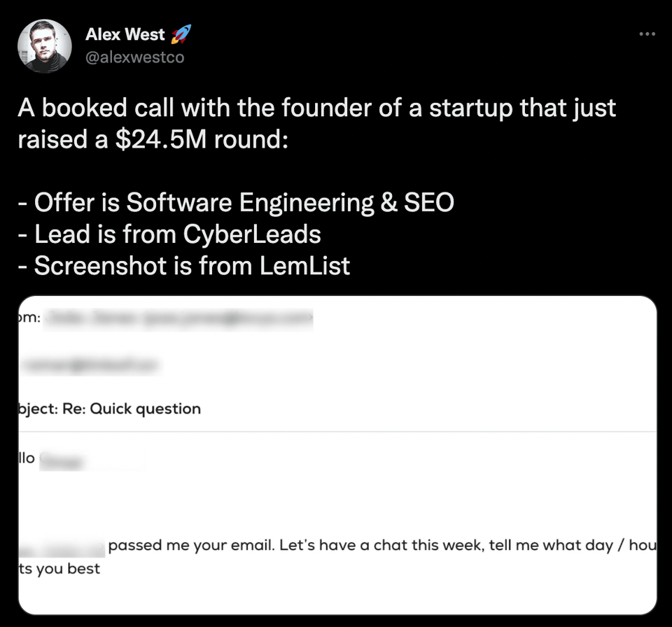Screen dimensions: 672x627
Task: Click the "$24.5M round" text
Action: click(x=204, y=139)
